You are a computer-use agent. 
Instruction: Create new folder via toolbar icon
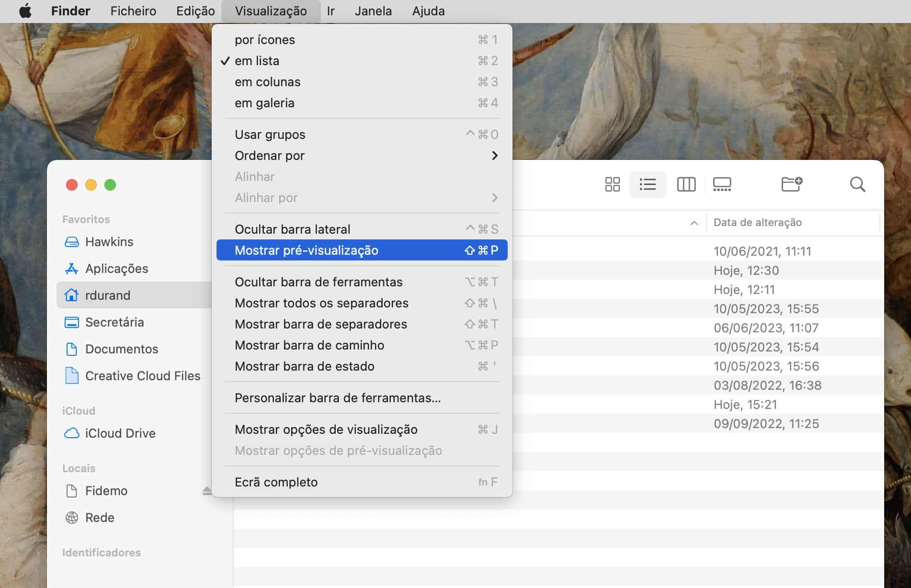792,184
